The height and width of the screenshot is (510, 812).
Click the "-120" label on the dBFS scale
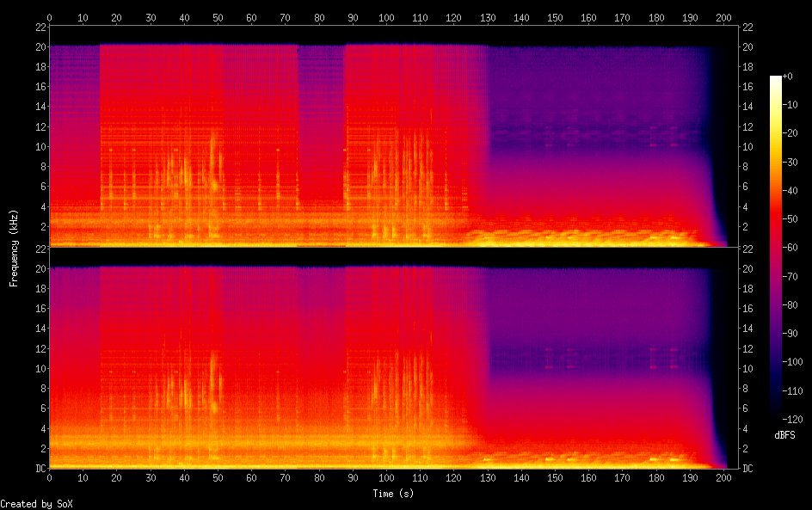point(792,419)
